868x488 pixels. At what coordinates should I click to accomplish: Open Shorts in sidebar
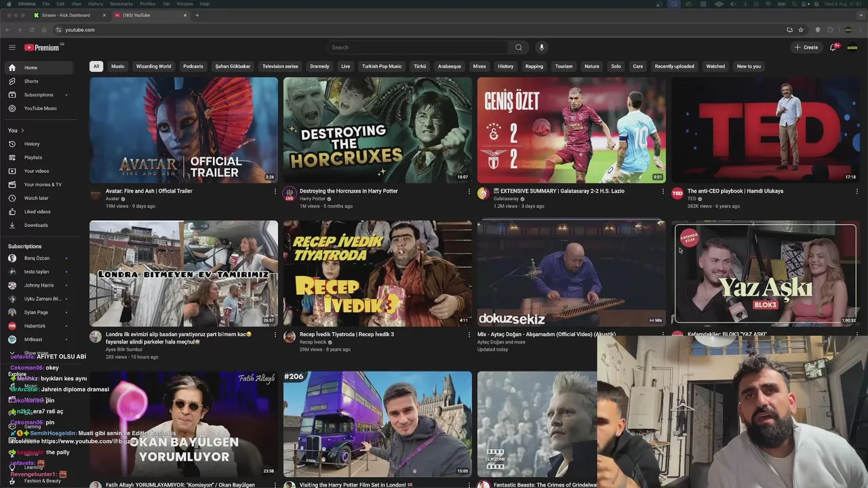pyautogui.click(x=39, y=81)
